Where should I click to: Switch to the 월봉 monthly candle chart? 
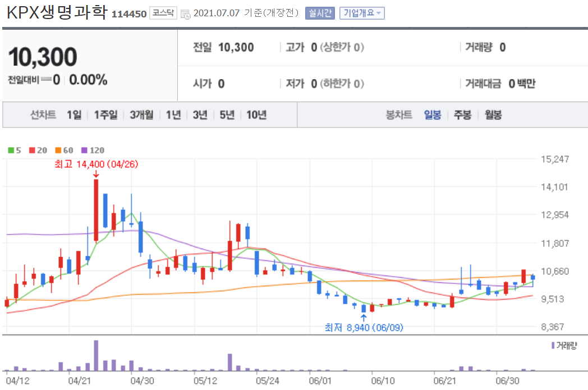[493, 114]
